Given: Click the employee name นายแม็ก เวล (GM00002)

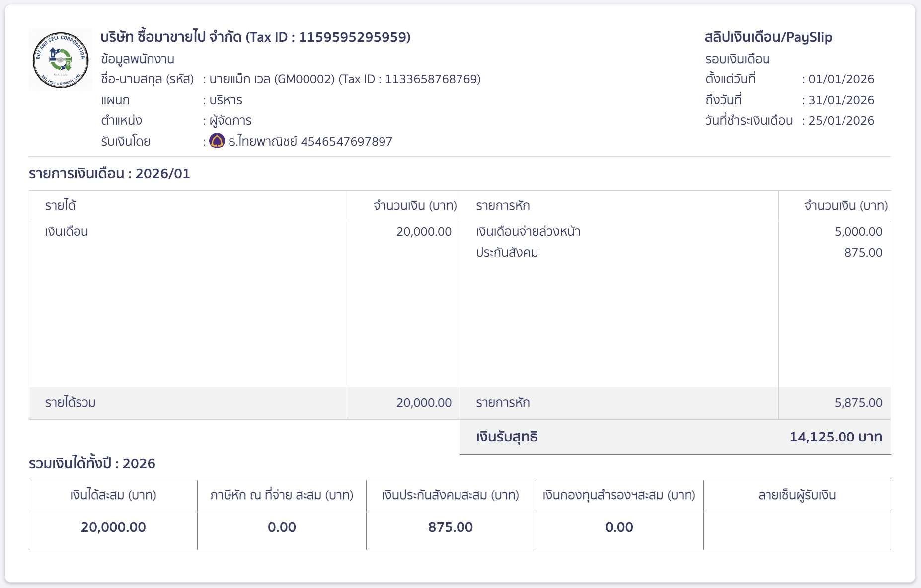Looking at the screenshot, I should (x=272, y=79).
